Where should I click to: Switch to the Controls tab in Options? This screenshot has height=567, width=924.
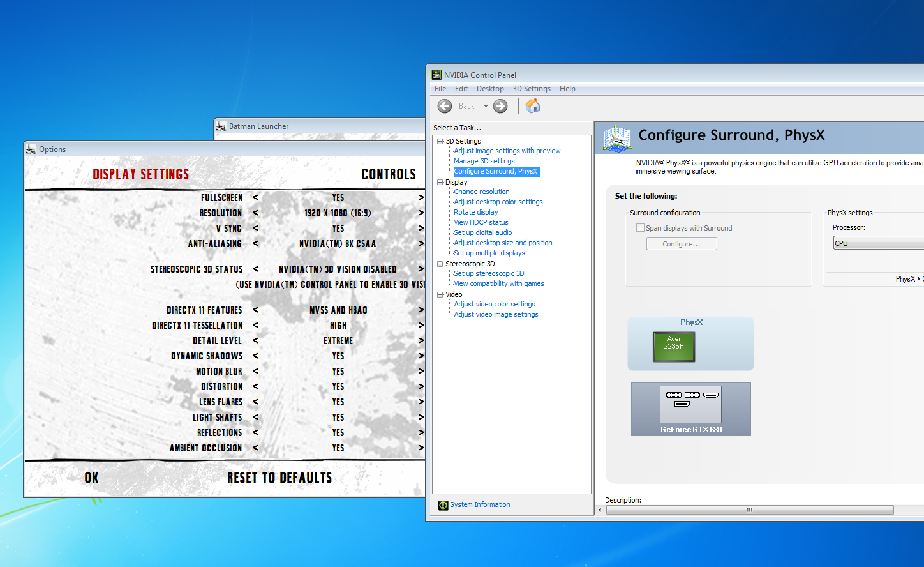click(389, 174)
